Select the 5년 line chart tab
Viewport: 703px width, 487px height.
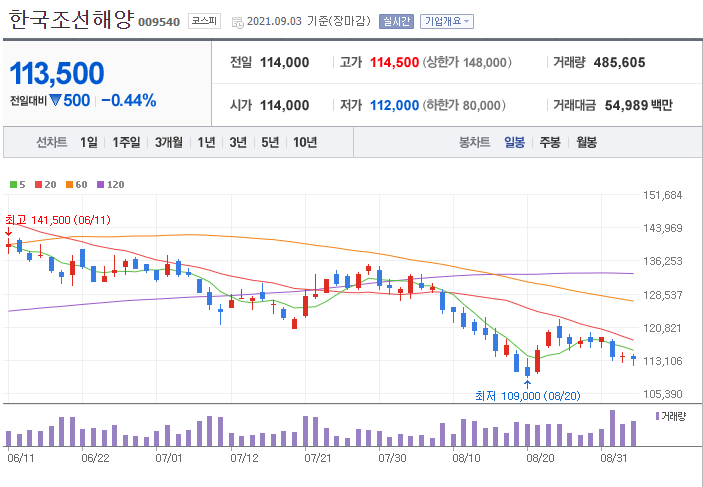click(x=270, y=143)
